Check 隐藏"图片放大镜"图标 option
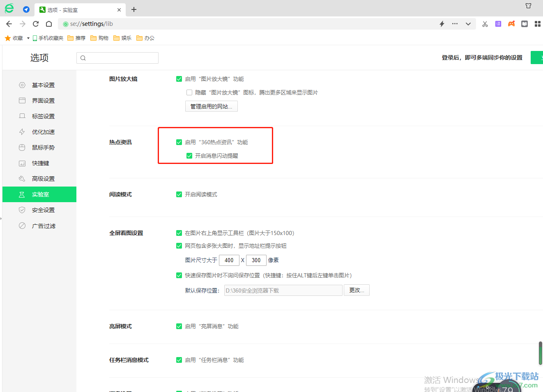Image resolution: width=543 pixels, height=392 pixels. point(189,92)
